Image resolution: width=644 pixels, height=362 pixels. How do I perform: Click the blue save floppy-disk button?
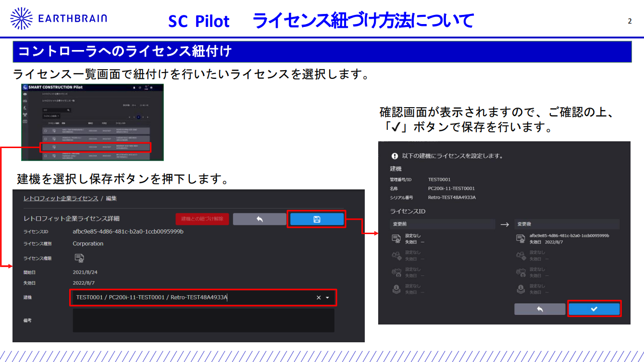(x=317, y=219)
